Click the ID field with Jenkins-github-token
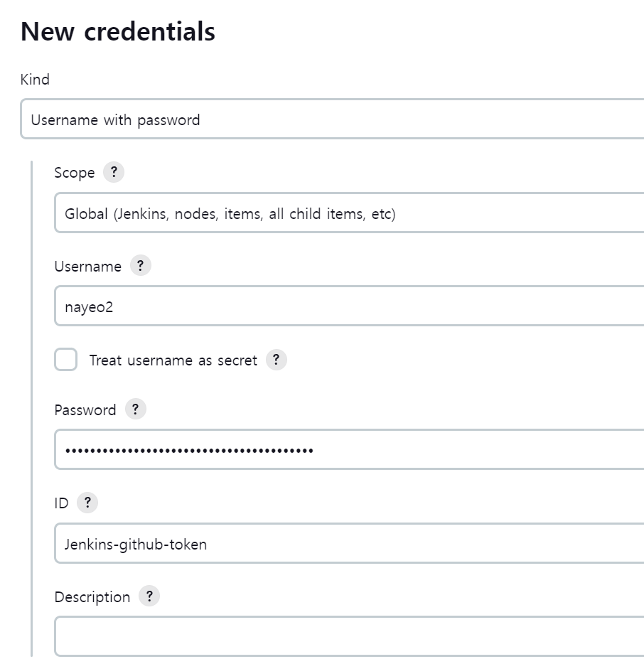 (x=348, y=544)
